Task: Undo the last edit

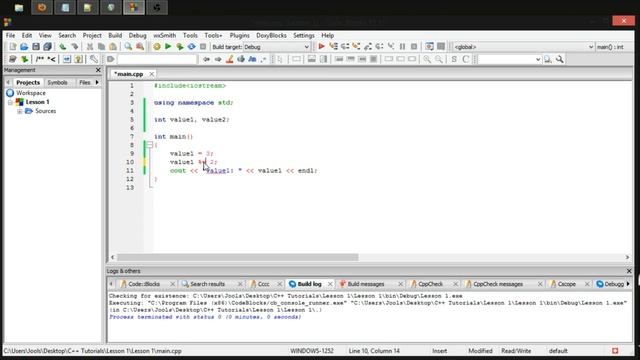Action: (62, 47)
